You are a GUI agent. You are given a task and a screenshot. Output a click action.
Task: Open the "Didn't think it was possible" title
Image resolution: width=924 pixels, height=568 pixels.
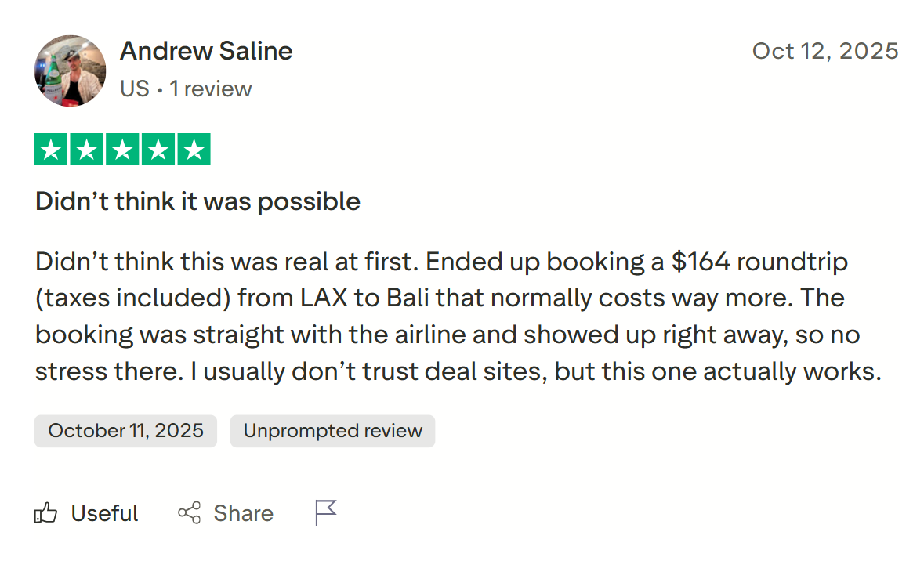197,201
